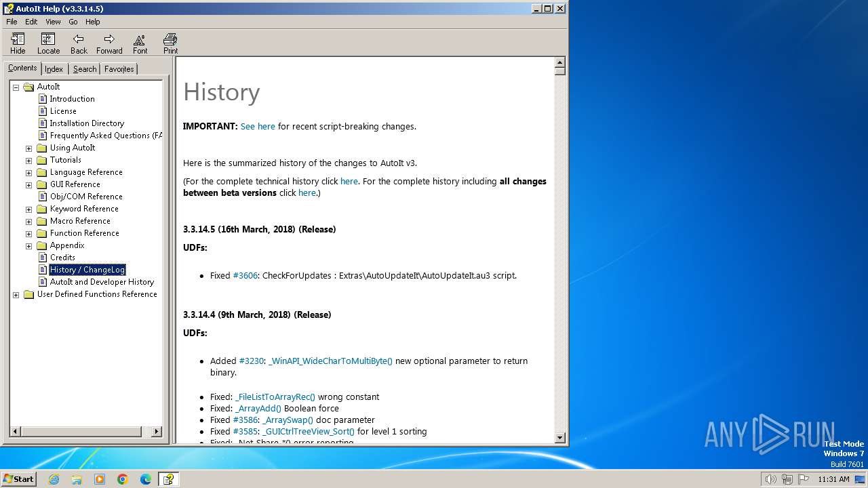The width and height of the screenshot is (868, 488).
Task: Open Chrome from the taskbar
Action: point(123,479)
